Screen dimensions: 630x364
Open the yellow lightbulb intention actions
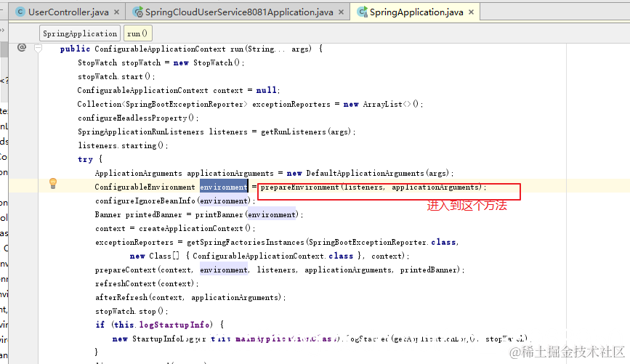tap(52, 183)
